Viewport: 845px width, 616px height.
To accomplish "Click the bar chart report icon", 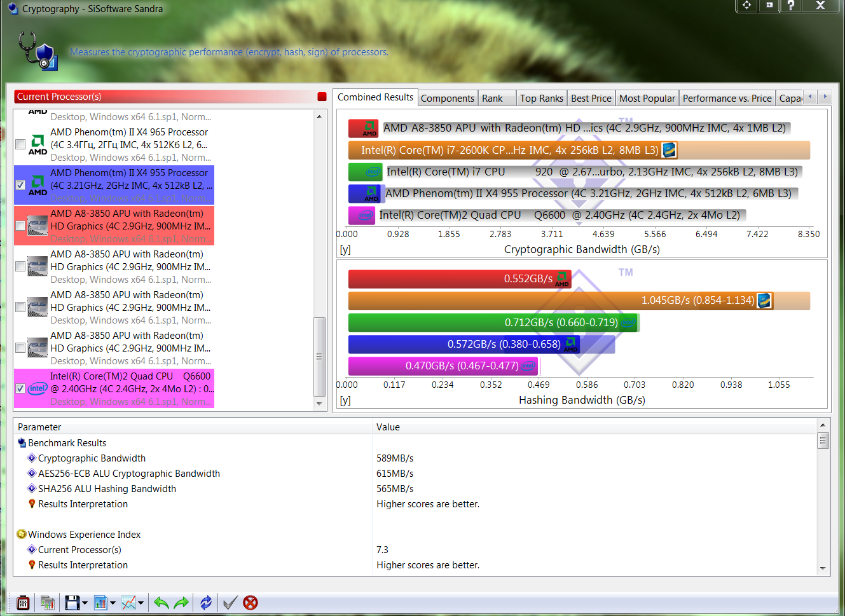I will (x=100, y=602).
